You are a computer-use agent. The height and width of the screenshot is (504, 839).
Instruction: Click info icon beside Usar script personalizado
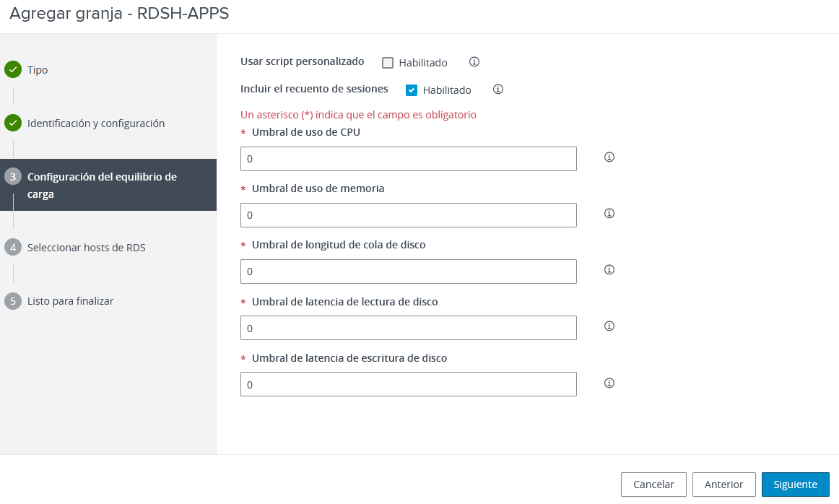(474, 61)
